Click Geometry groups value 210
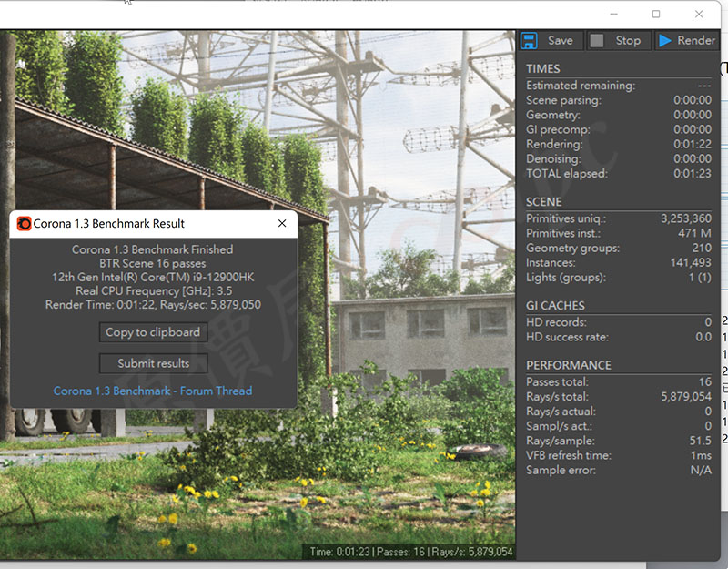The image size is (728, 569). click(x=702, y=248)
